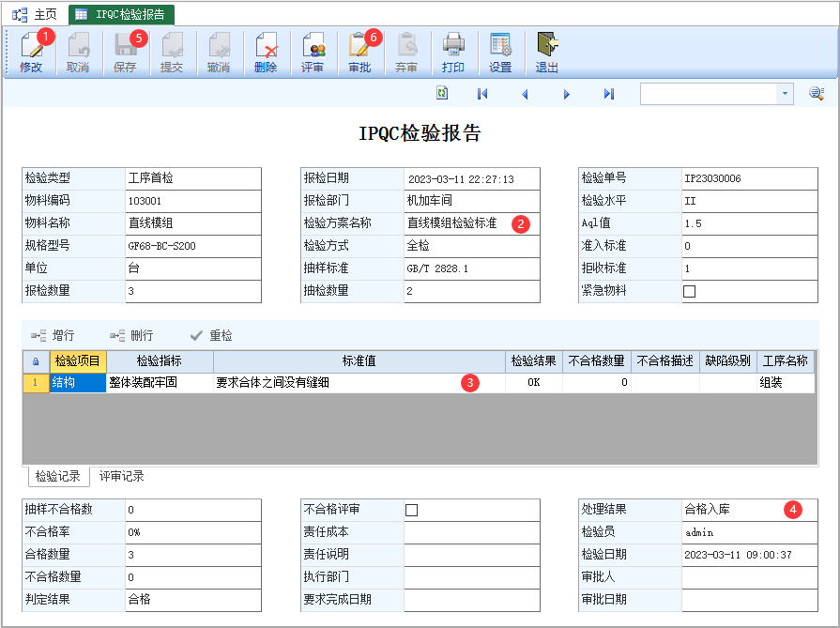This screenshot has width=840, height=628.
Task: Click the 弃审 (Unapprove) toolbar icon
Action: click(406, 52)
